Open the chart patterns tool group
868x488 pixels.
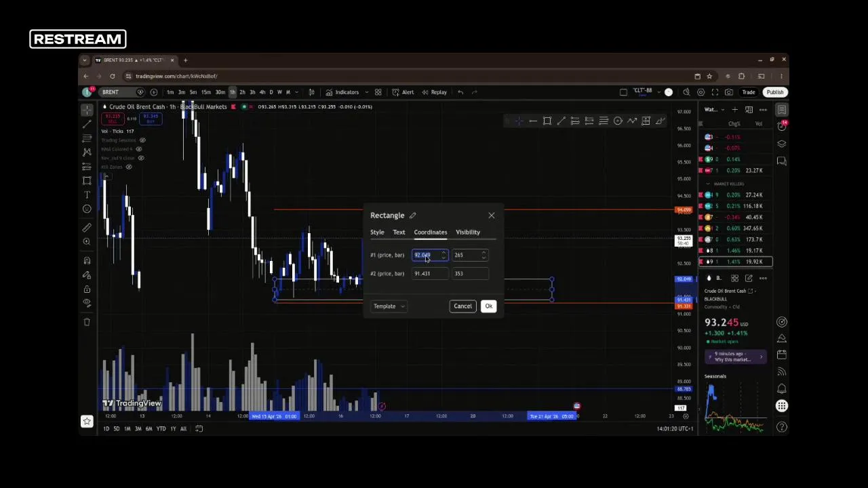click(x=87, y=152)
